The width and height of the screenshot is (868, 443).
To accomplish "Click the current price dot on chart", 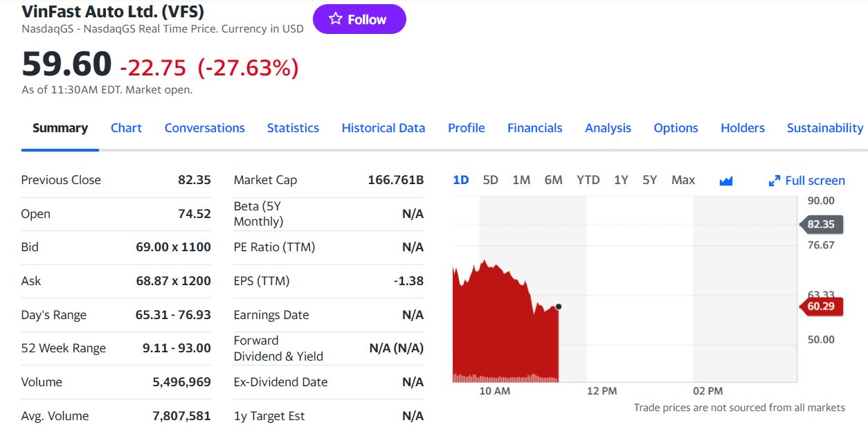I will pos(559,307).
